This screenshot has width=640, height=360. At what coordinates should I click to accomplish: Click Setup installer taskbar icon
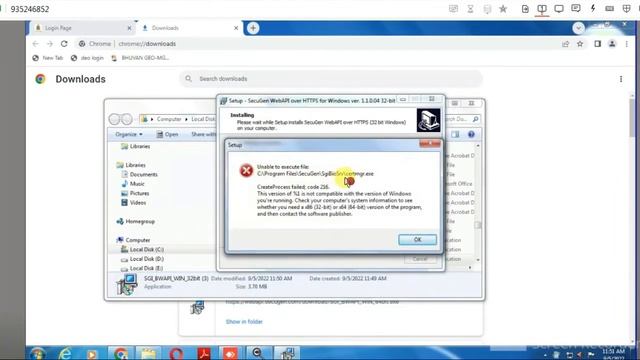coord(287,353)
